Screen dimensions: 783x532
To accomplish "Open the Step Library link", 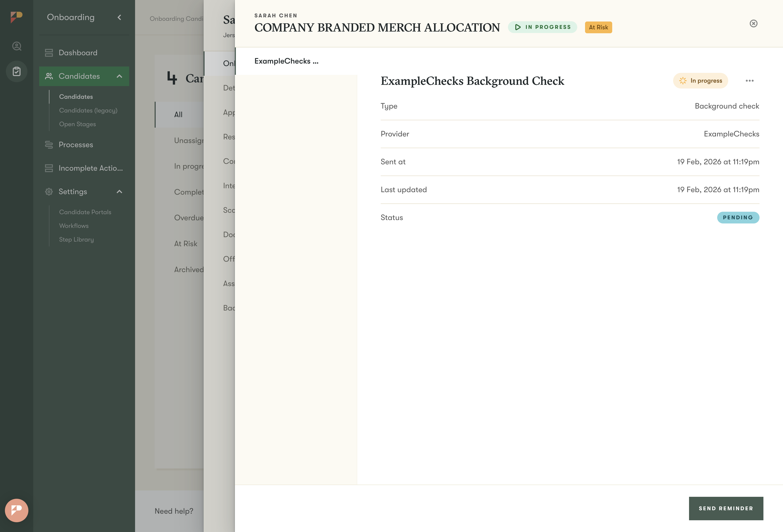I will (x=77, y=239).
